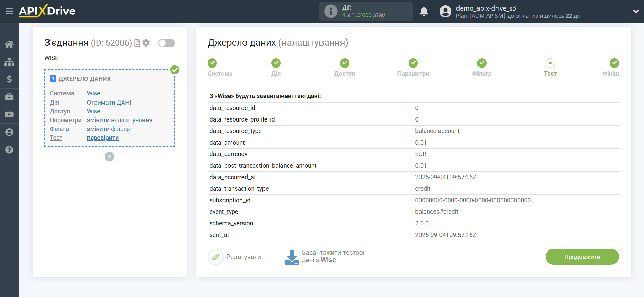This screenshot has height=297, width=644.
Task: Click the actions info icon in header
Action: tap(331, 11)
